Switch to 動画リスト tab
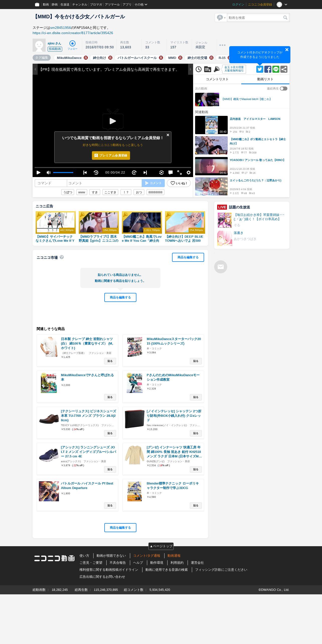The height and width of the screenshot is (644, 322). coord(265,79)
